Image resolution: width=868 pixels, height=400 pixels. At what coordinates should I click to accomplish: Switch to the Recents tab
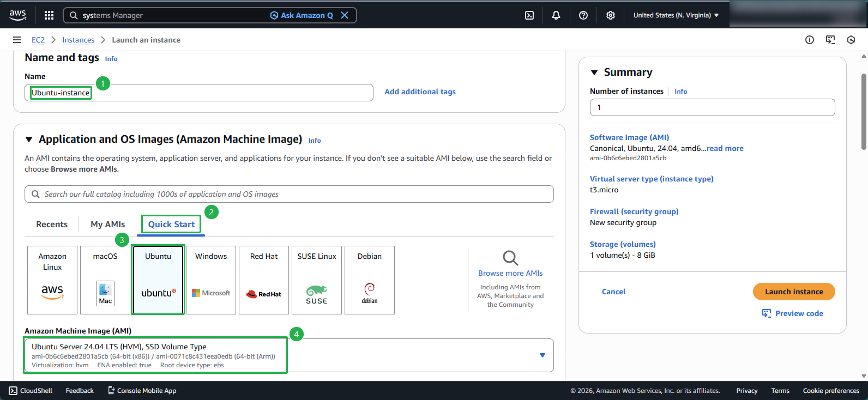tap(52, 224)
